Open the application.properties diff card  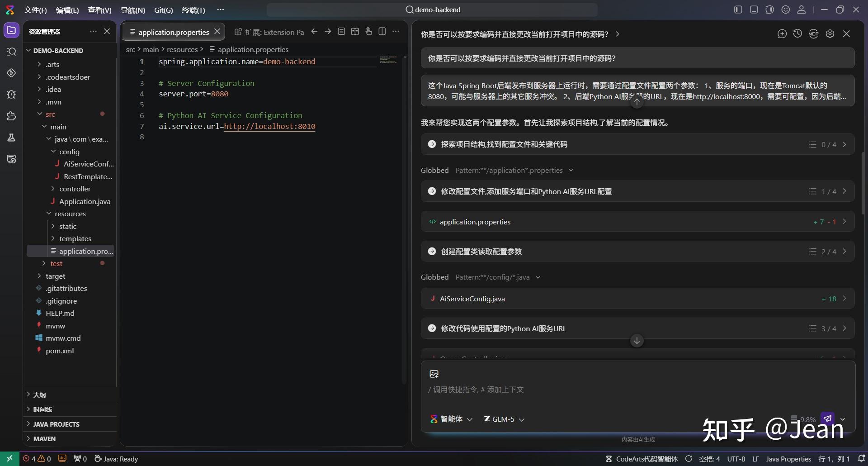pos(637,222)
